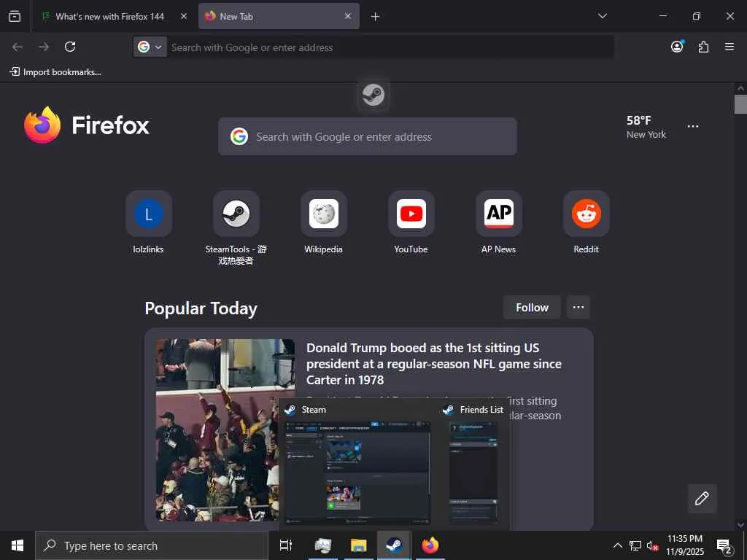This screenshot has width=747, height=560.
Task: Open the Extensions puzzle icon
Action: pos(703,47)
